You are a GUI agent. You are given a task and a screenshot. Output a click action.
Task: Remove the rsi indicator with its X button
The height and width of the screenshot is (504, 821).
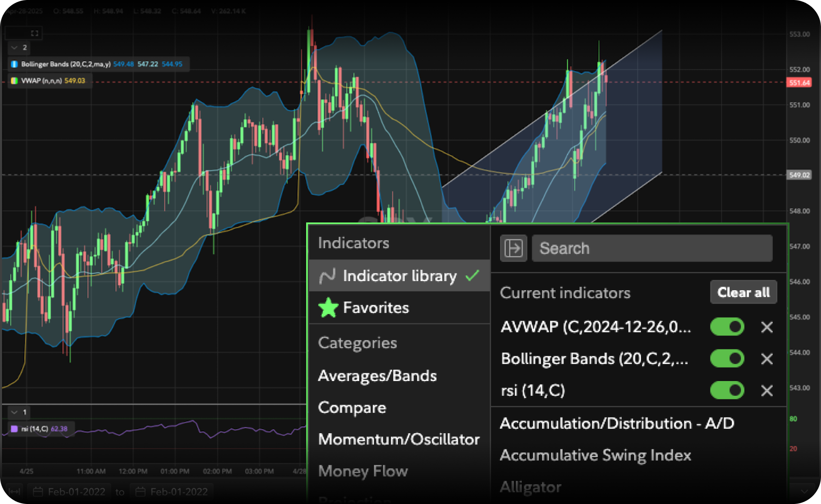click(x=767, y=391)
